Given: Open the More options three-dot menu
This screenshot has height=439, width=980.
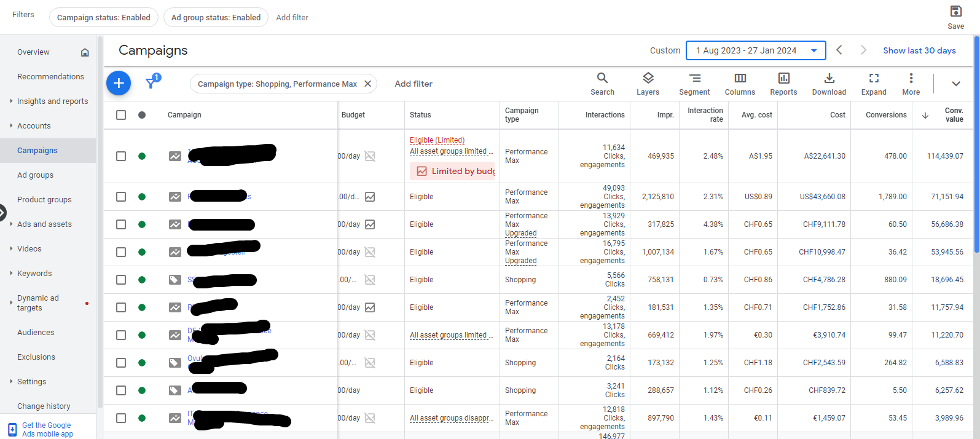Looking at the screenshot, I should 911,84.
